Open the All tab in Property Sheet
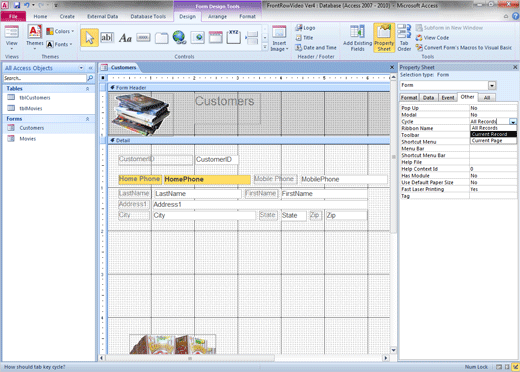The image size is (520, 372). (x=487, y=98)
